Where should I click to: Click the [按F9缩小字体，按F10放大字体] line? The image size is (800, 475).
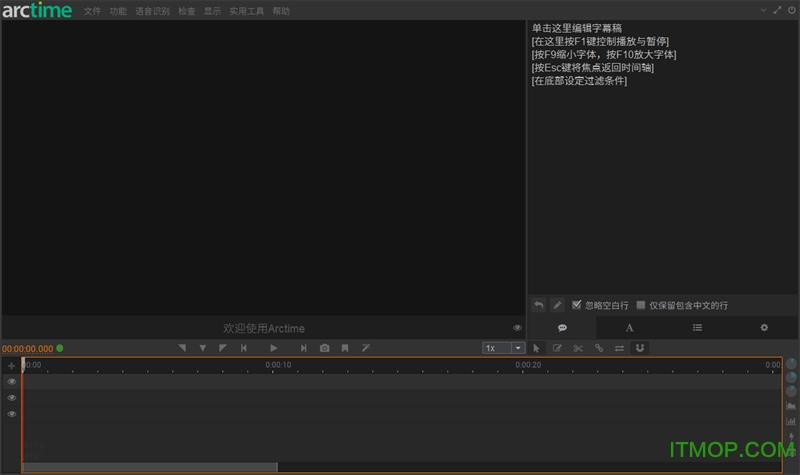click(x=604, y=55)
